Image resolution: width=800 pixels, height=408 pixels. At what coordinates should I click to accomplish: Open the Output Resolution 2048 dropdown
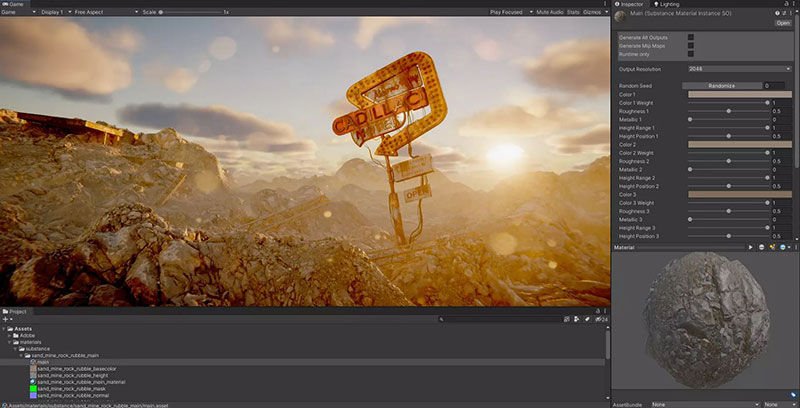point(740,69)
